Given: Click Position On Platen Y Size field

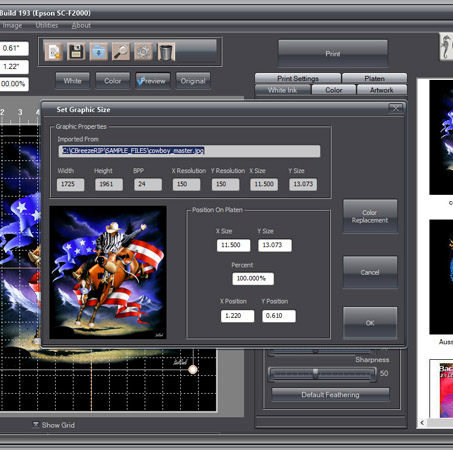Looking at the screenshot, I should tap(275, 245).
